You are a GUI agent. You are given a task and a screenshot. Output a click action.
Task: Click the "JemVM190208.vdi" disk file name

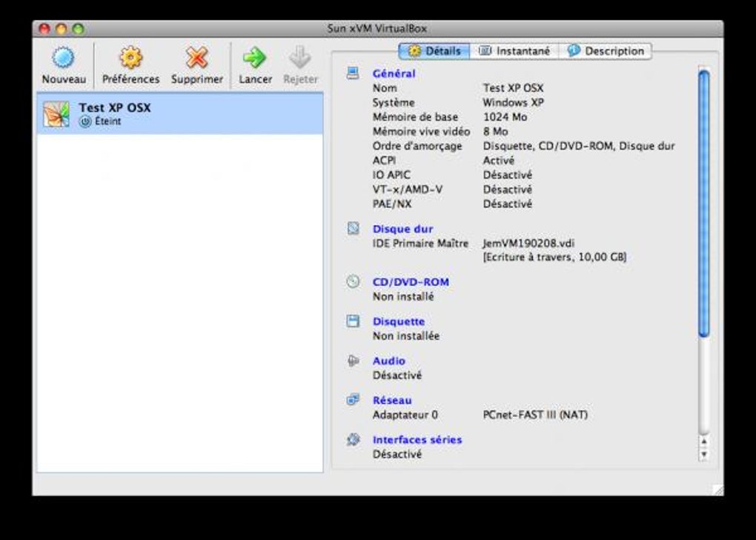click(x=528, y=243)
